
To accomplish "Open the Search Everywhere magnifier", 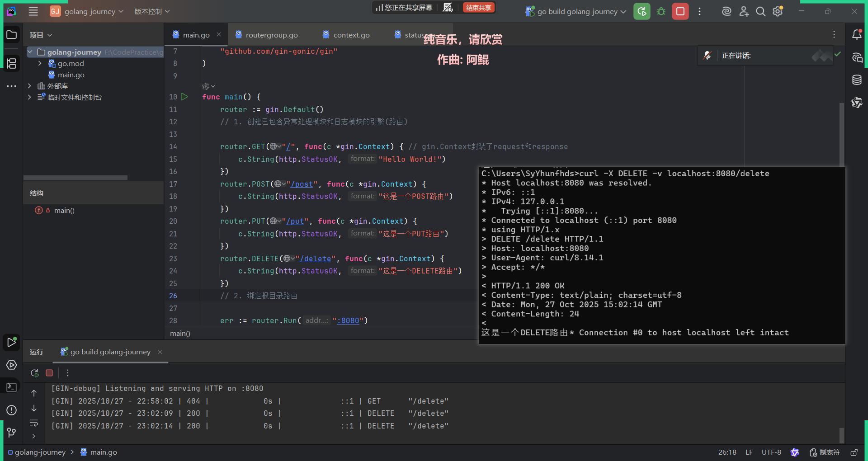I will click(761, 12).
